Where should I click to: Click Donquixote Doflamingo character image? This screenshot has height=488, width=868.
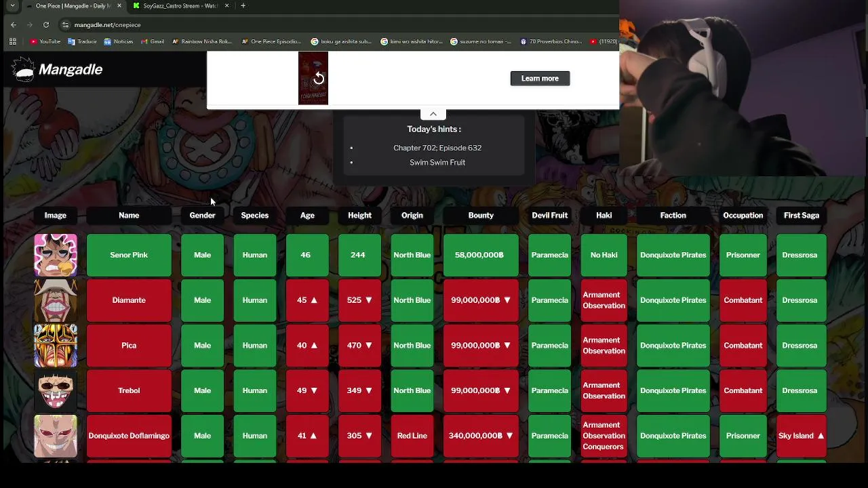coord(56,436)
